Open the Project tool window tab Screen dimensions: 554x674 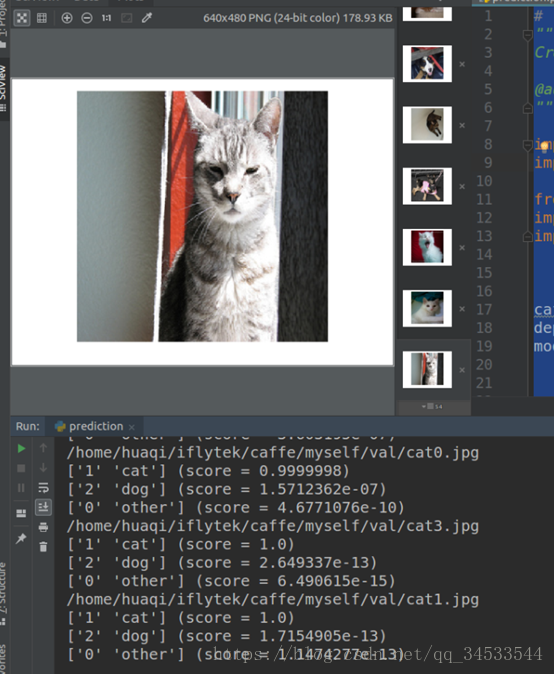[3, 24]
